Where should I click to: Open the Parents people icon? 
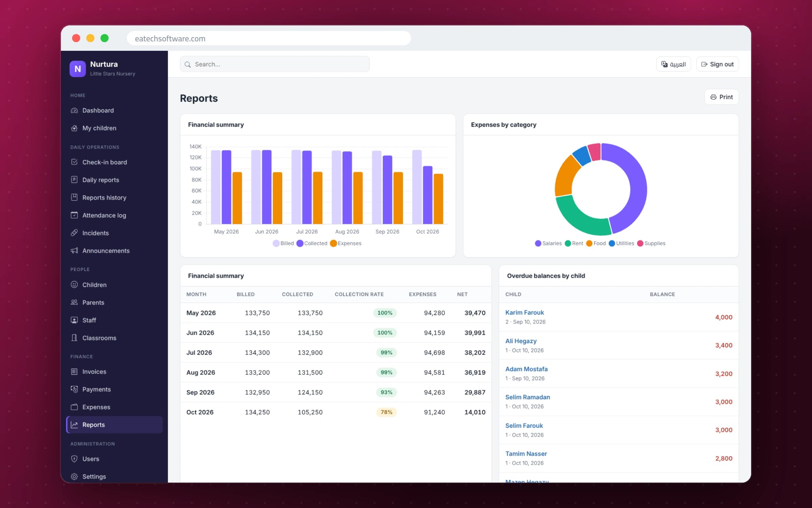click(x=74, y=302)
